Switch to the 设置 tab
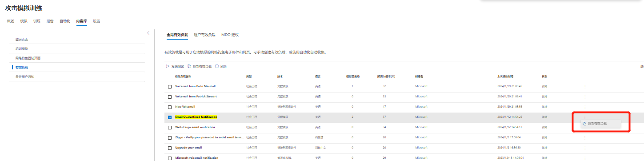 point(96,21)
